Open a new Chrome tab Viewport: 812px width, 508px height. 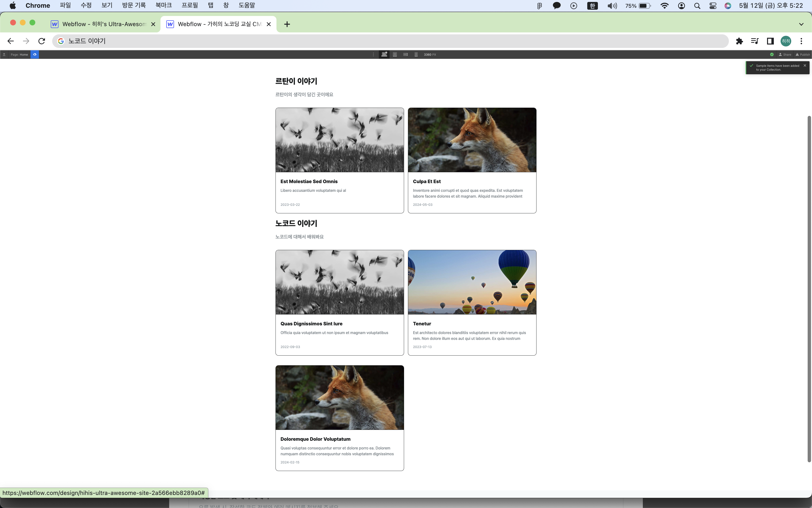(x=287, y=24)
